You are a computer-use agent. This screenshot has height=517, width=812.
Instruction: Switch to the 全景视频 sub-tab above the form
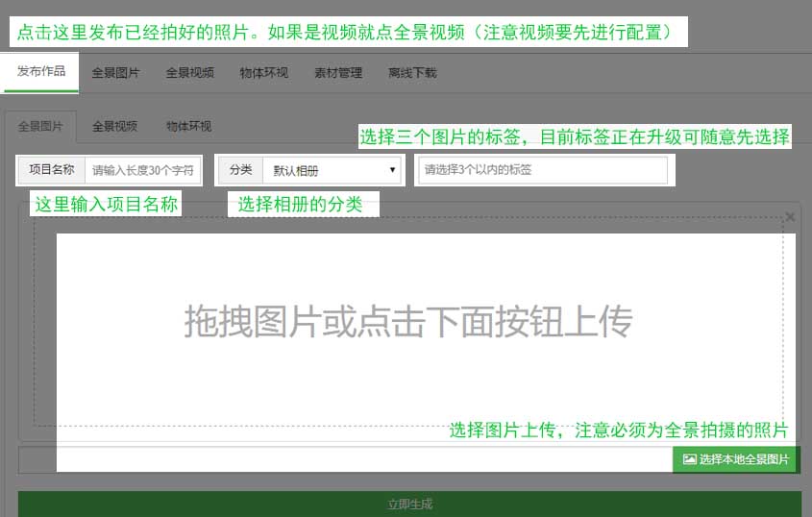tap(114, 126)
